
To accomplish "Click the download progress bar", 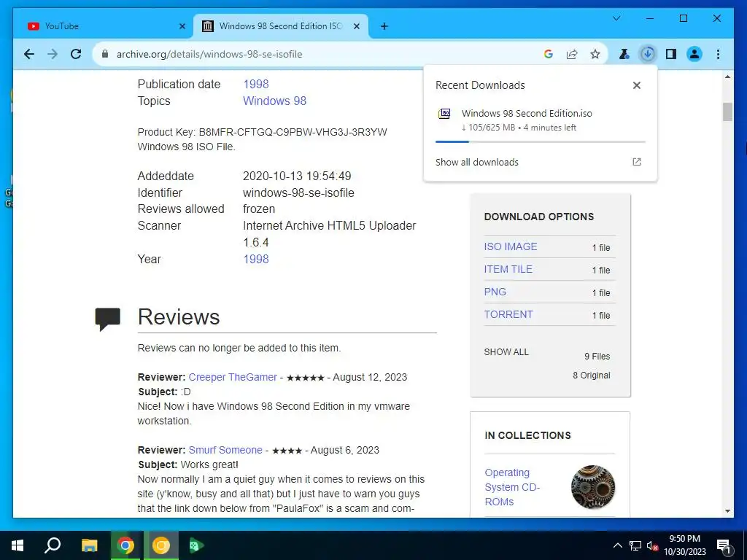I will coord(541,142).
